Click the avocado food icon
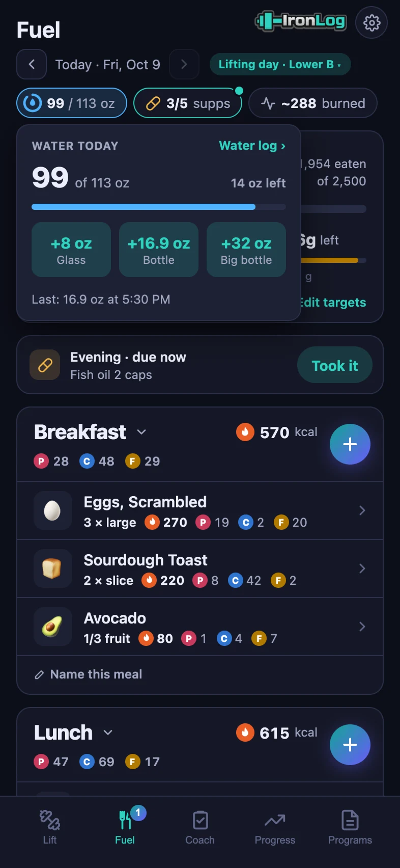Image resolution: width=400 pixels, height=868 pixels. (x=52, y=627)
